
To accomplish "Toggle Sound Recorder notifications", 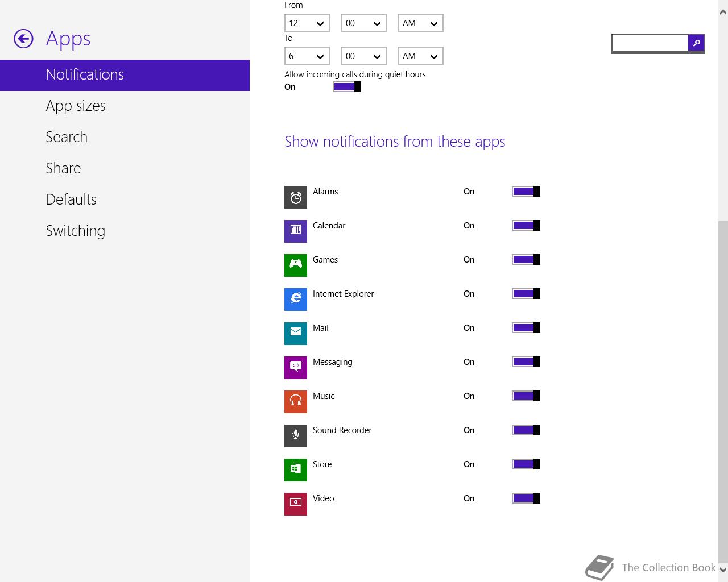I will pyautogui.click(x=526, y=430).
